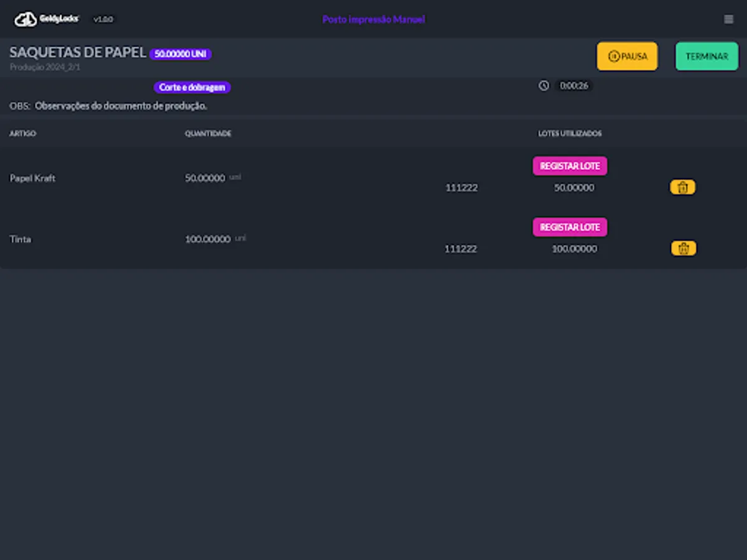Pause production with the PAUSA button
The height and width of the screenshot is (560, 747).
pyautogui.click(x=627, y=56)
